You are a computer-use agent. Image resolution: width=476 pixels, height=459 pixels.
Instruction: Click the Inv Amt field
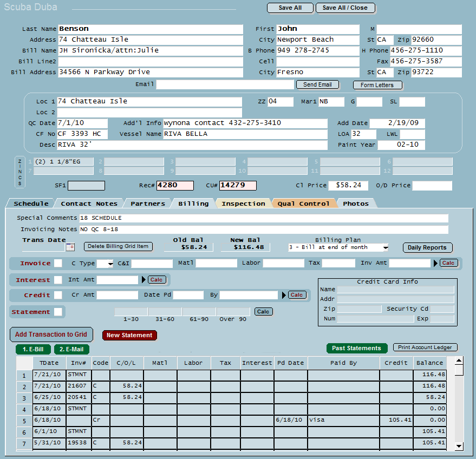pyautogui.click(x=409, y=263)
